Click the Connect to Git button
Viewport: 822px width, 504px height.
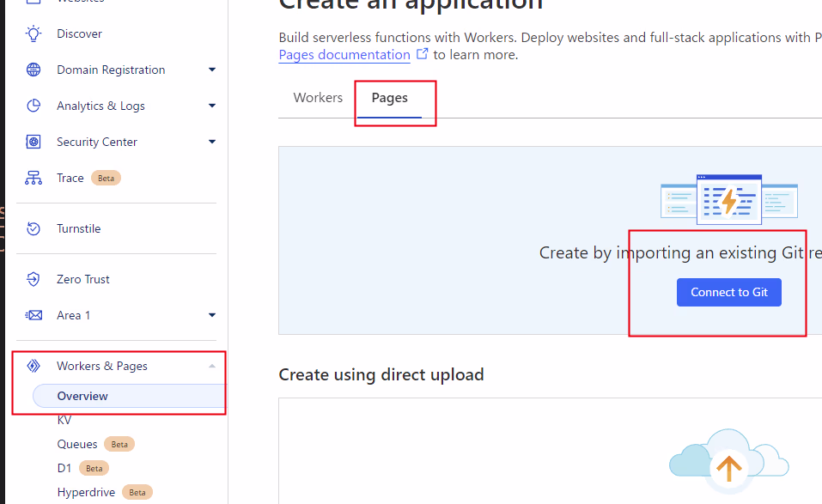click(x=728, y=292)
